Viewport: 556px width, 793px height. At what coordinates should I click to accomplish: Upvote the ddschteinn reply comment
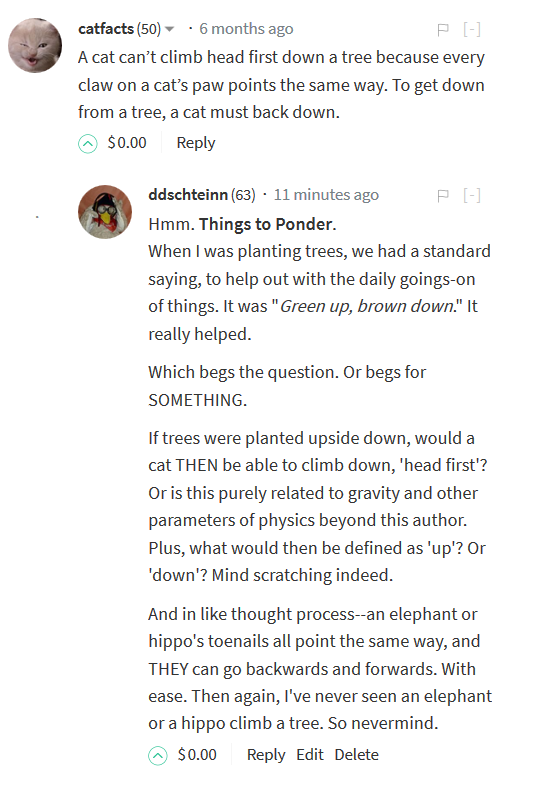tap(157, 756)
